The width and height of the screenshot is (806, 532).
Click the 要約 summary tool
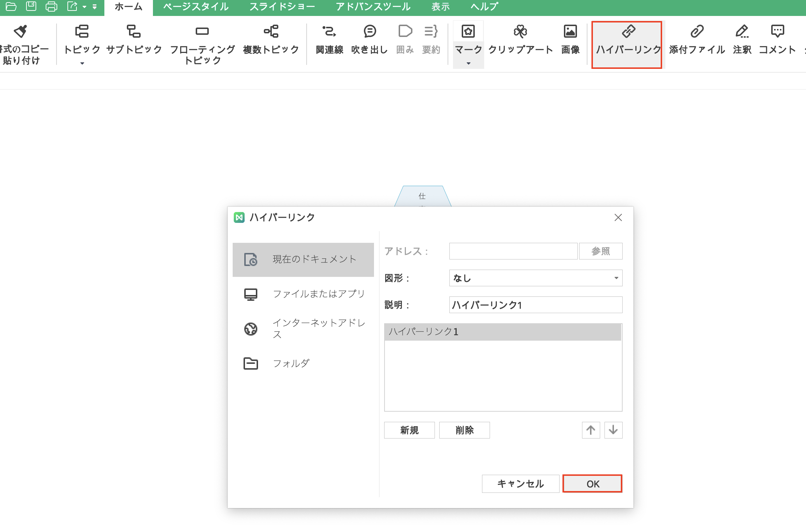tap(431, 39)
